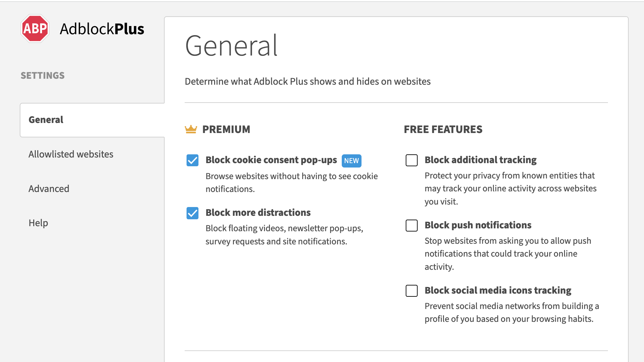Open the Help tab

click(x=38, y=223)
